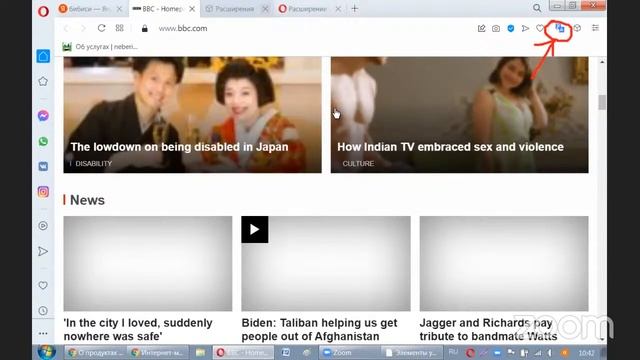640x360 pixels.
Task: Play the Biden news video
Action: [x=255, y=229]
